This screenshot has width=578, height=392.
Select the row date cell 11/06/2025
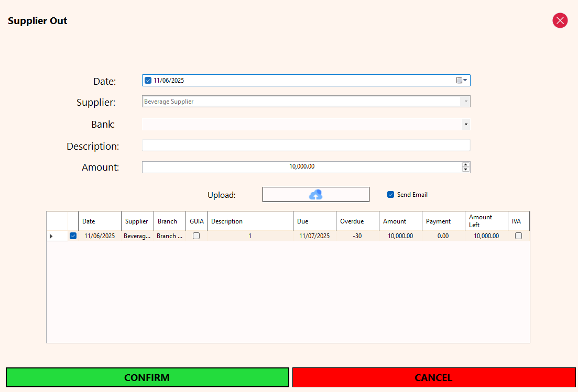point(100,236)
